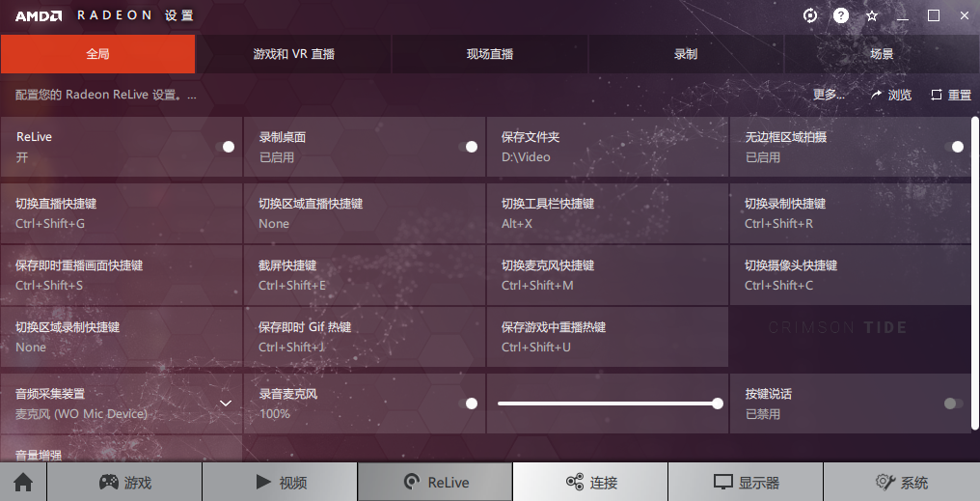Switch to the 现场直播 tab

coord(490,54)
